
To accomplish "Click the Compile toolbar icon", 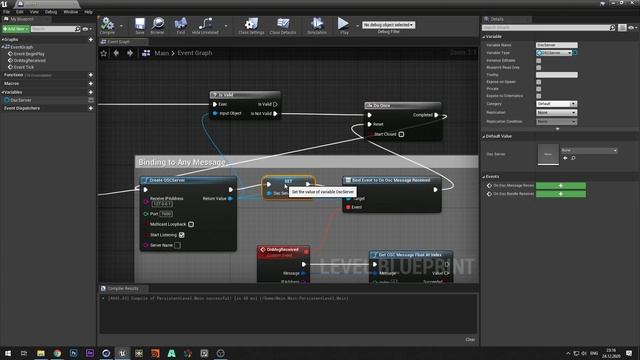I will (107, 24).
